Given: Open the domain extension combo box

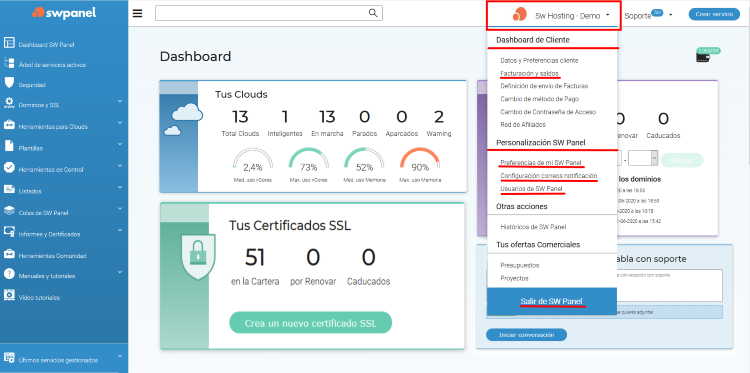Looking at the screenshot, I should pyautogui.click(x=643, y=158).
